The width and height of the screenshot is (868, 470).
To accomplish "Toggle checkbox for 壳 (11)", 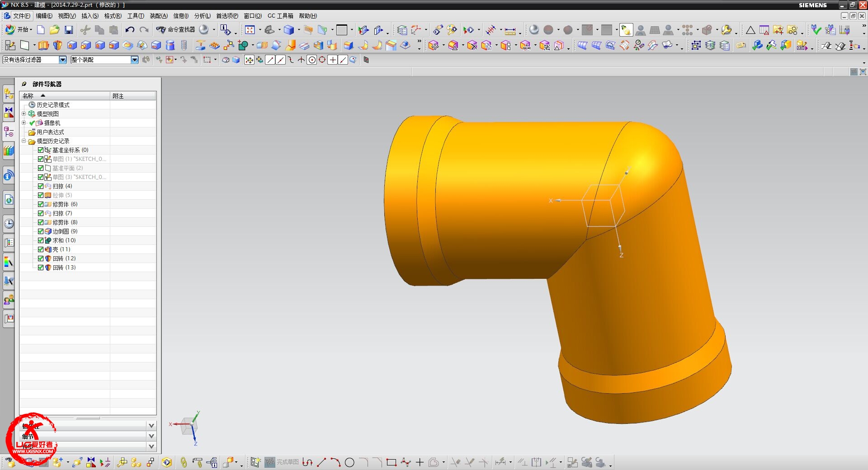I will (x=41, y=249).
